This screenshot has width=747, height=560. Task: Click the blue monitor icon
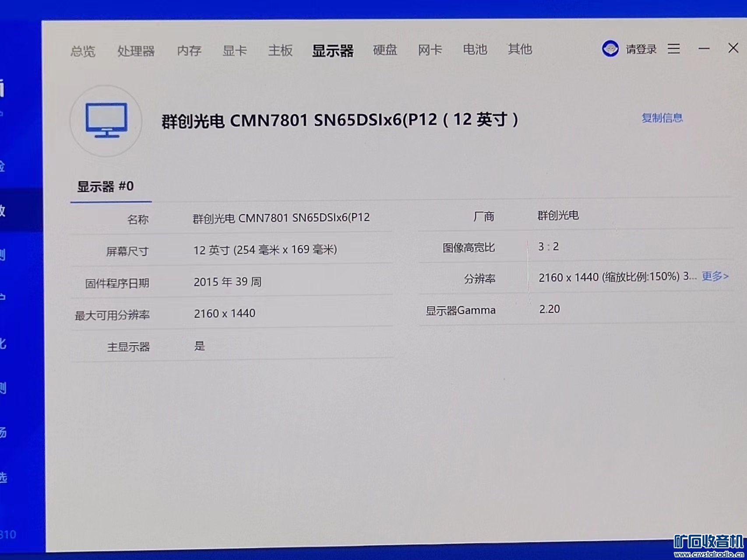click(106, 120)
